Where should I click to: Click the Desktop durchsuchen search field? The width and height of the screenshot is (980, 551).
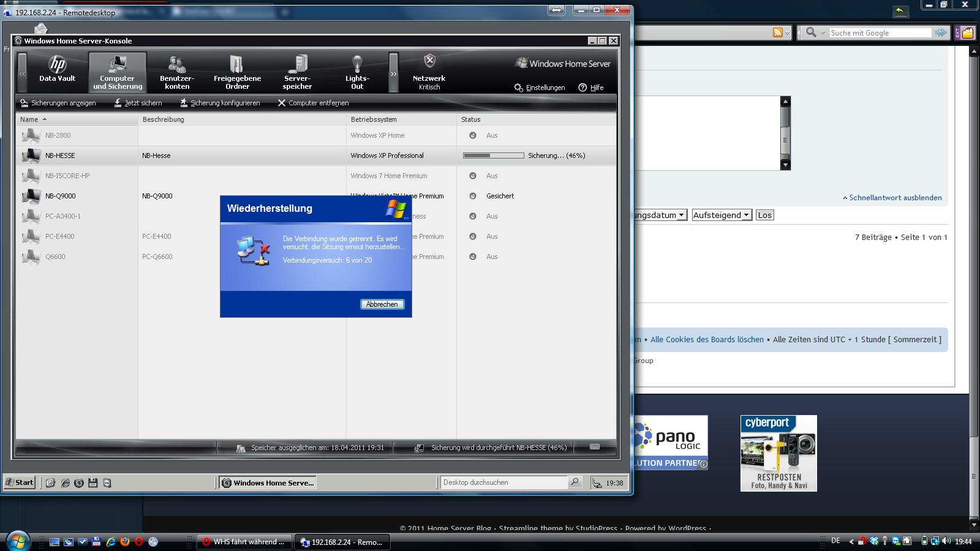(x=503, y=482)
